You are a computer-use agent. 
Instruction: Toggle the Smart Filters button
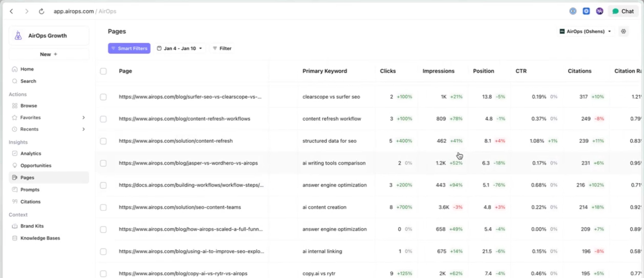click(129, 48)
